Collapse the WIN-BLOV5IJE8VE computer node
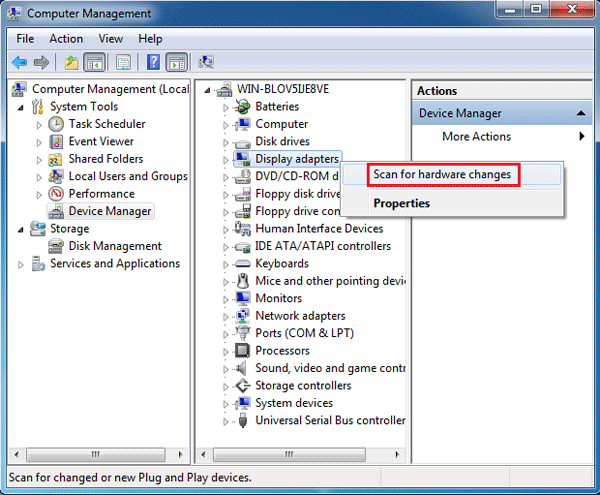 point(207,90)
